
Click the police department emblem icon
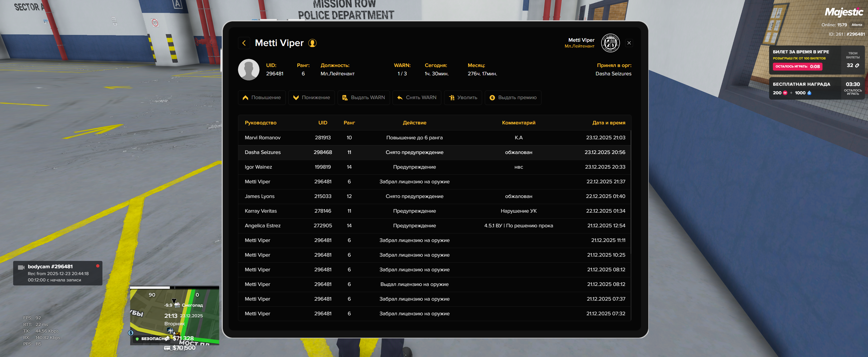point(610,43)
